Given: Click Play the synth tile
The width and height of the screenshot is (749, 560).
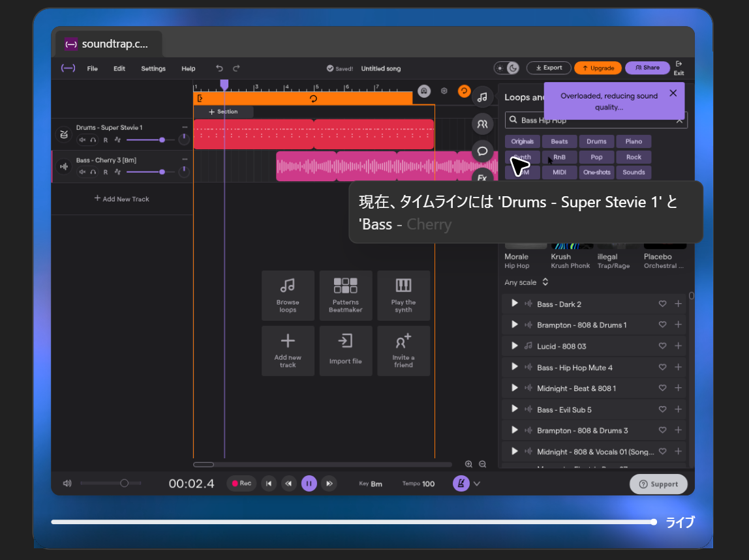Looking at the screenshot, I should 403,295.
